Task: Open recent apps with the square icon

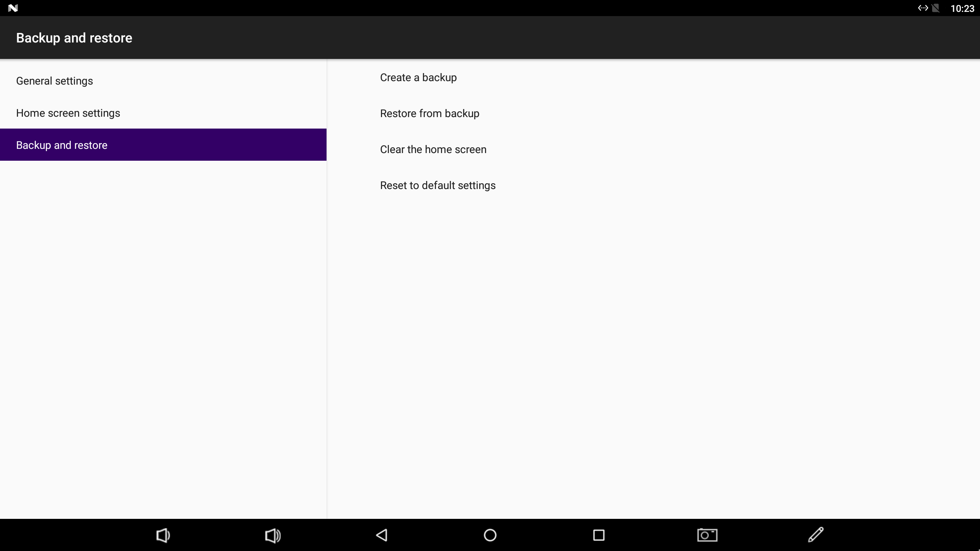Action: point(599,535)
